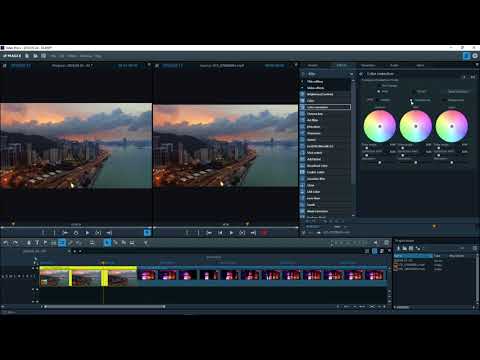Open the right source monitor hamburger menu

pyautogui.click(x=157, y=66)
